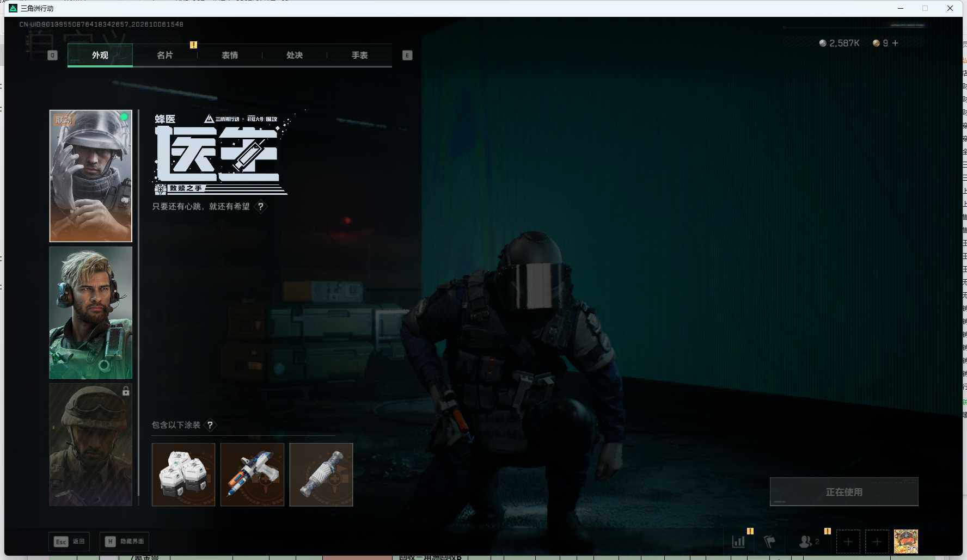Click the flags icon in bottom bar
Screen dimensions: 967x560
(x=769, y=541)
